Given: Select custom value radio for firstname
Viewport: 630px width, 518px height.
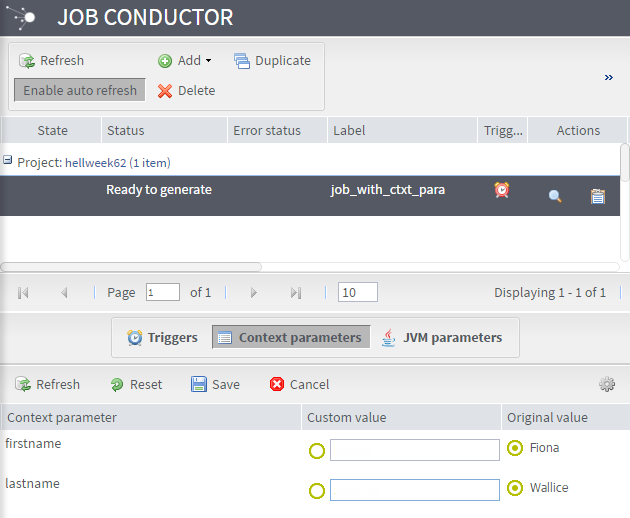Looking at the screenshot, I should pyautogui.click(x=317, y=451).
